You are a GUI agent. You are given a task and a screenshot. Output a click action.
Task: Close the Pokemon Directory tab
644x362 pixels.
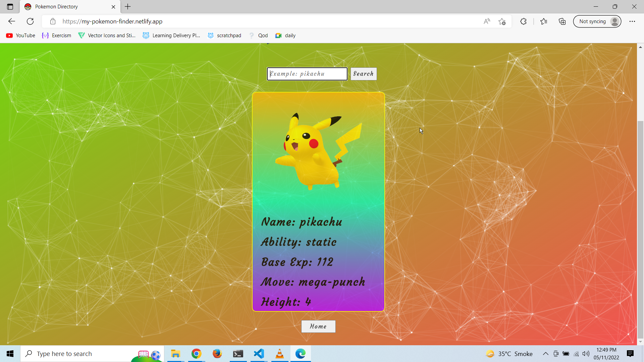(113, 7)
